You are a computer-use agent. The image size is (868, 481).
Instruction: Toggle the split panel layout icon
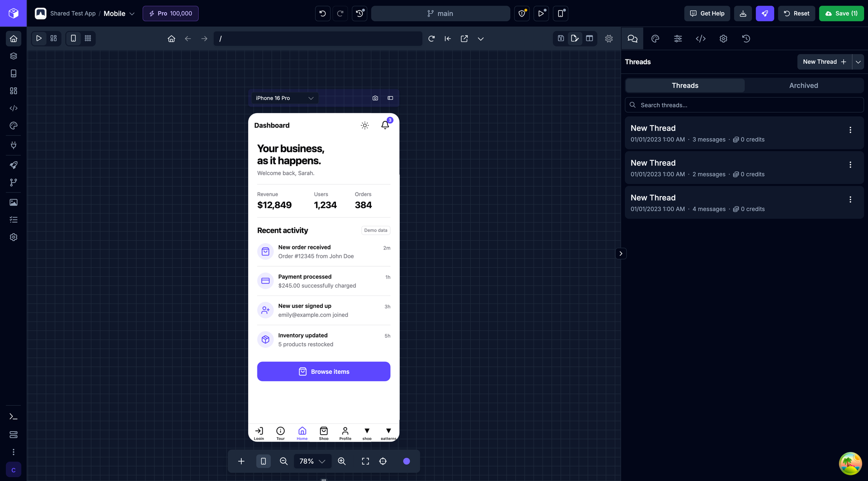coord(589,38)
